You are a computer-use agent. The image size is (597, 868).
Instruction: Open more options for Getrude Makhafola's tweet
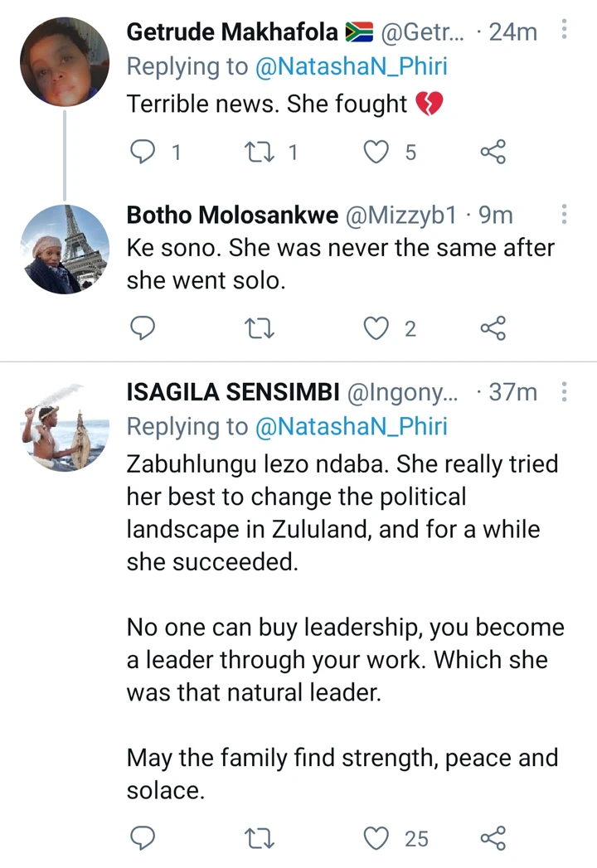564,29
